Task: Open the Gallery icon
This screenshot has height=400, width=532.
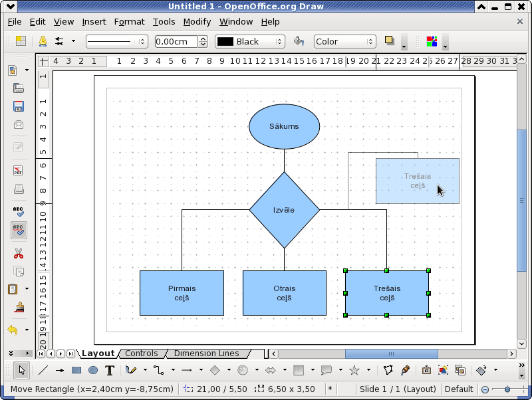Action: tap(460, 370)
